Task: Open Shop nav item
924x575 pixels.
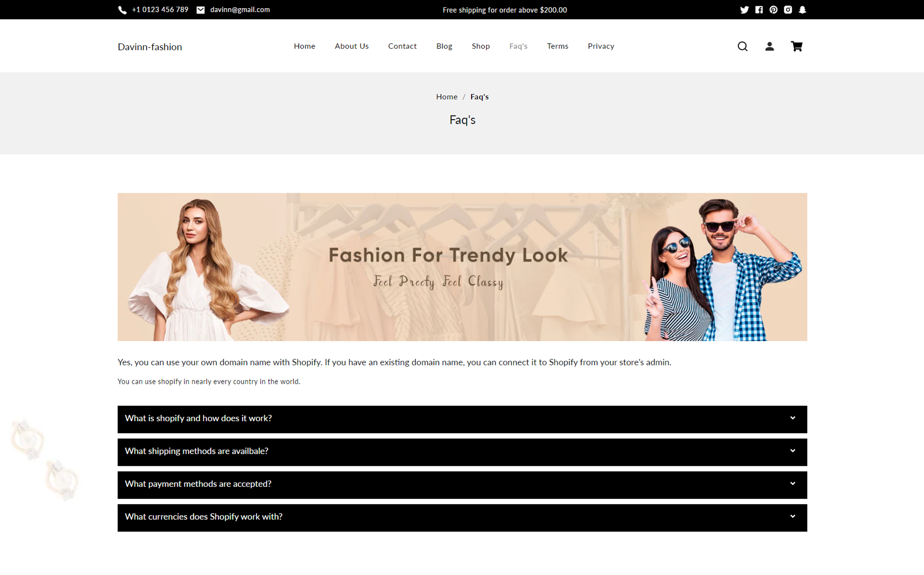Action: point(481,46)
